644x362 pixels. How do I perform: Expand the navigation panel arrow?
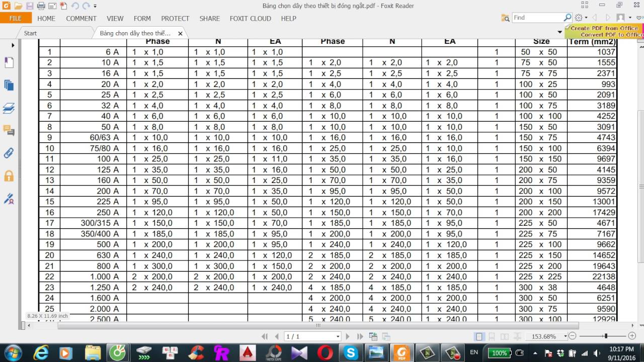pyautogui.click(x=13, y=45)
